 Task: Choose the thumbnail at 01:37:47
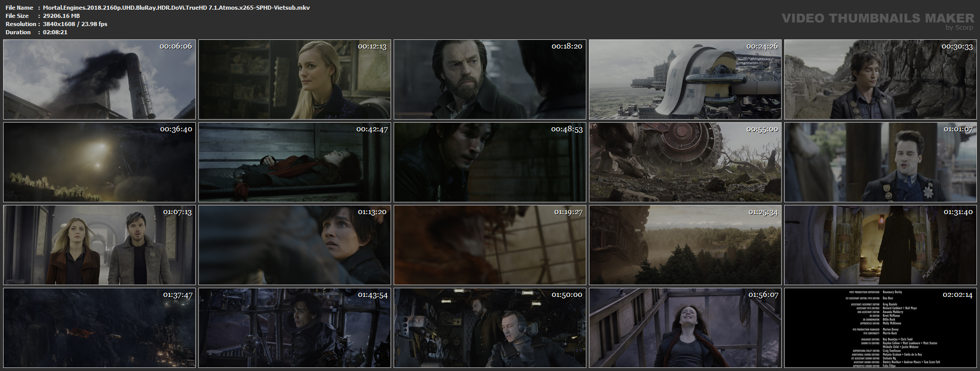click(99, 328)
